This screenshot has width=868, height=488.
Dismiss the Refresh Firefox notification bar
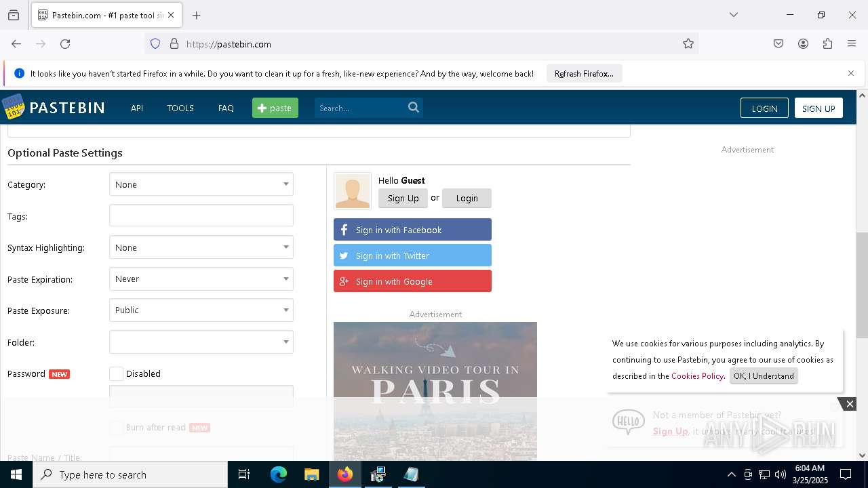pyautogui.click(x=851, y=73)
